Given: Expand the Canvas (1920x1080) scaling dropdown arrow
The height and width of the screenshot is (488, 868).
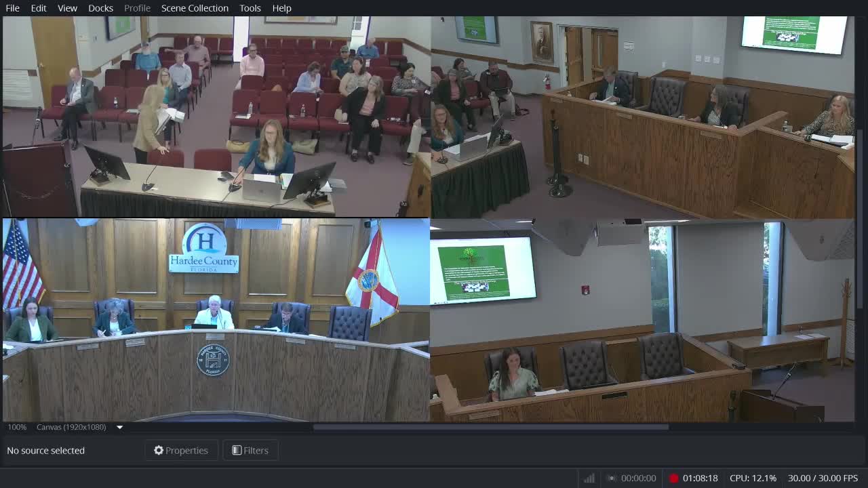Looking at the screenshot, I should [x=119, y=428].
